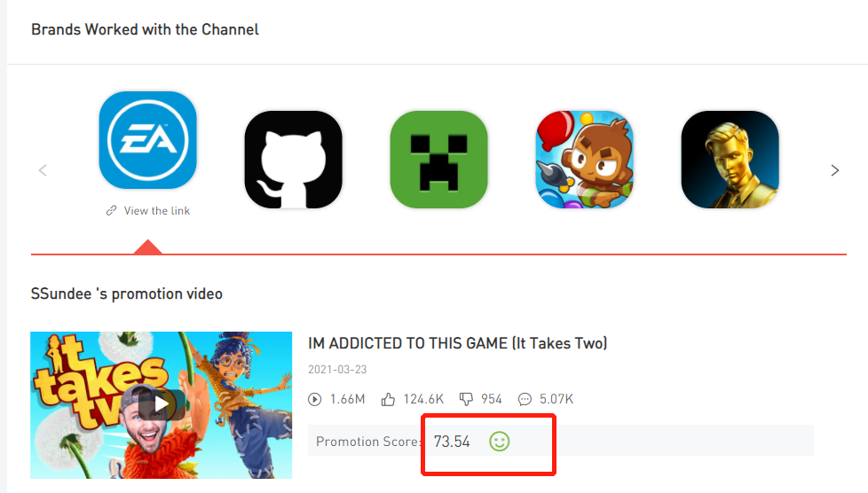Click the 73.54 promotion score value
Image resolution: width=868 pixels, height=493 pixels.
(452, 442)
